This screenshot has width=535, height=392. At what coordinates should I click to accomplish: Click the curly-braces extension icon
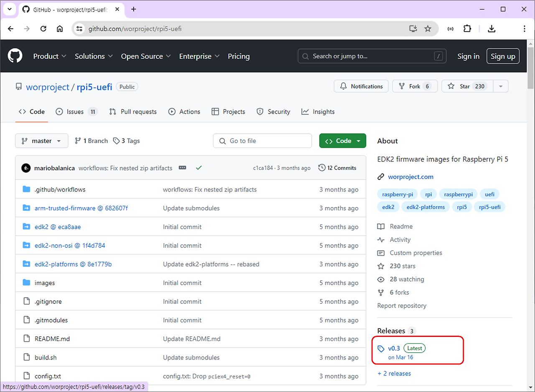[x=451, y=29]
